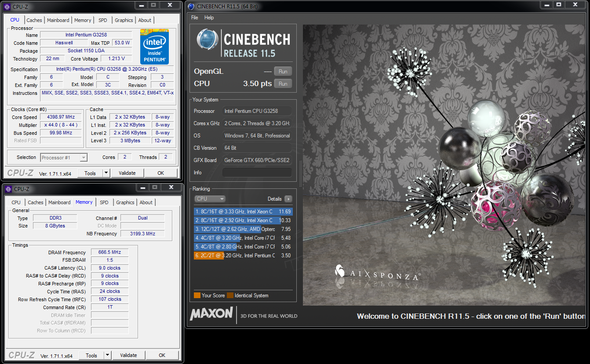Click the MAXON logo at the bottom

[x=211, y=313]
